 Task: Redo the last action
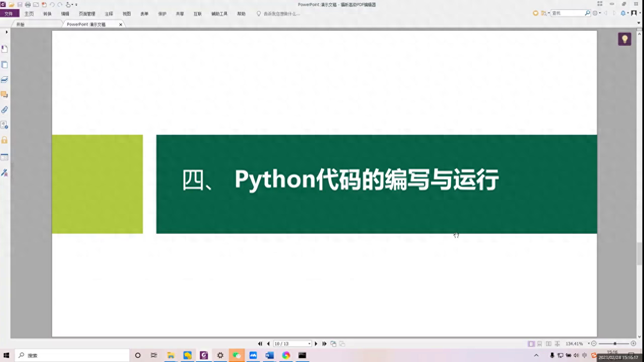point(60,5)
